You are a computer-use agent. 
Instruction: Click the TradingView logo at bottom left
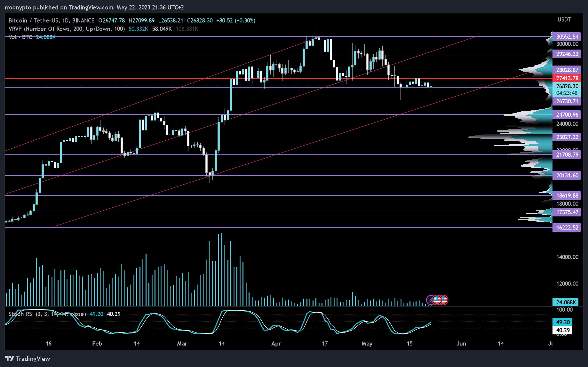(28, 359)
